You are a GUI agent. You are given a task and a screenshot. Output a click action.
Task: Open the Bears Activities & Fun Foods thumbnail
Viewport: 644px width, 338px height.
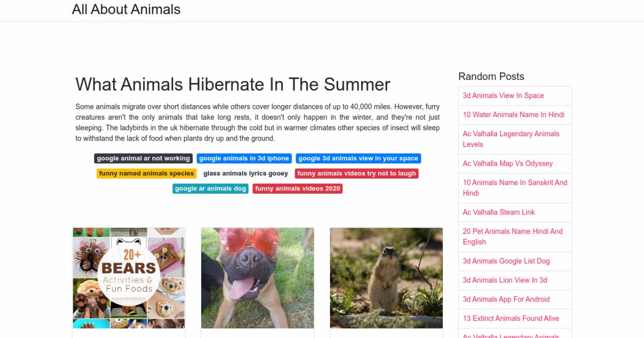point(129,278)
